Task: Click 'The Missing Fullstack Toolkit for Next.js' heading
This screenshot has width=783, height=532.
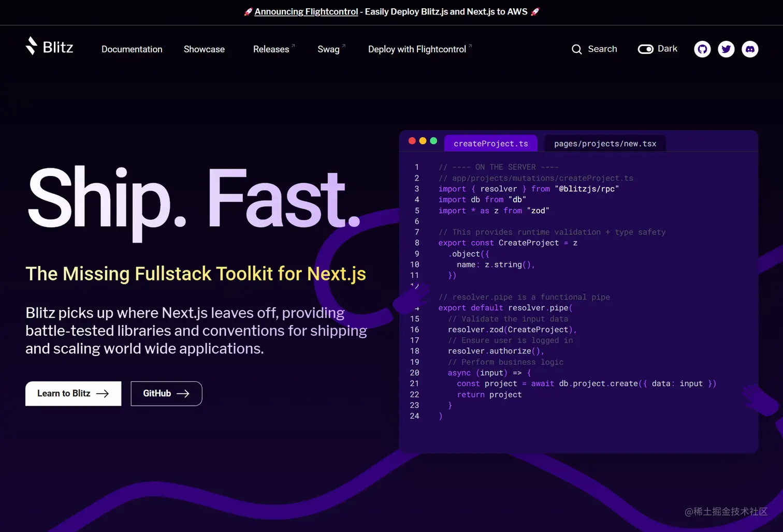Action: [x=196, y=274]
